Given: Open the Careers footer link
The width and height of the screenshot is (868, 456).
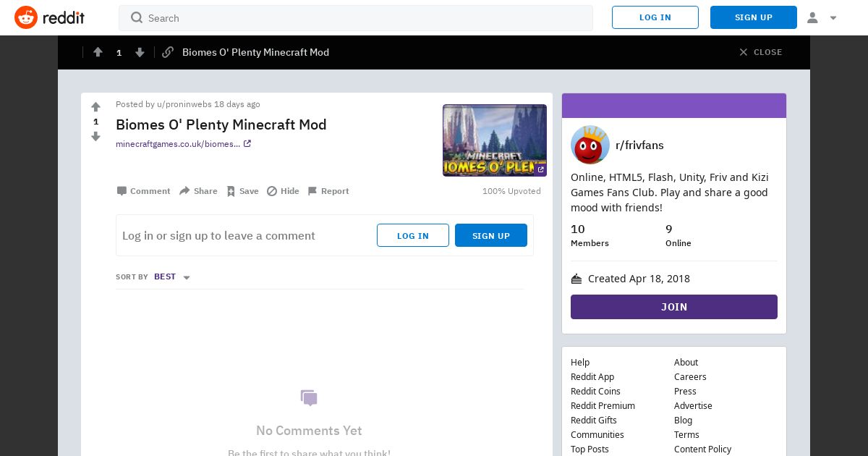Looking at the screenshot, I should click(x=690, y=377).
